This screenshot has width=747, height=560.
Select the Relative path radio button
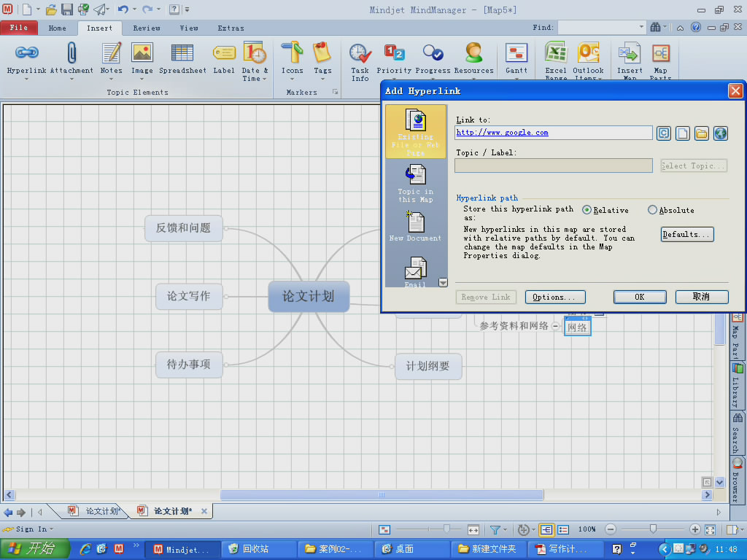pos(587,210)
